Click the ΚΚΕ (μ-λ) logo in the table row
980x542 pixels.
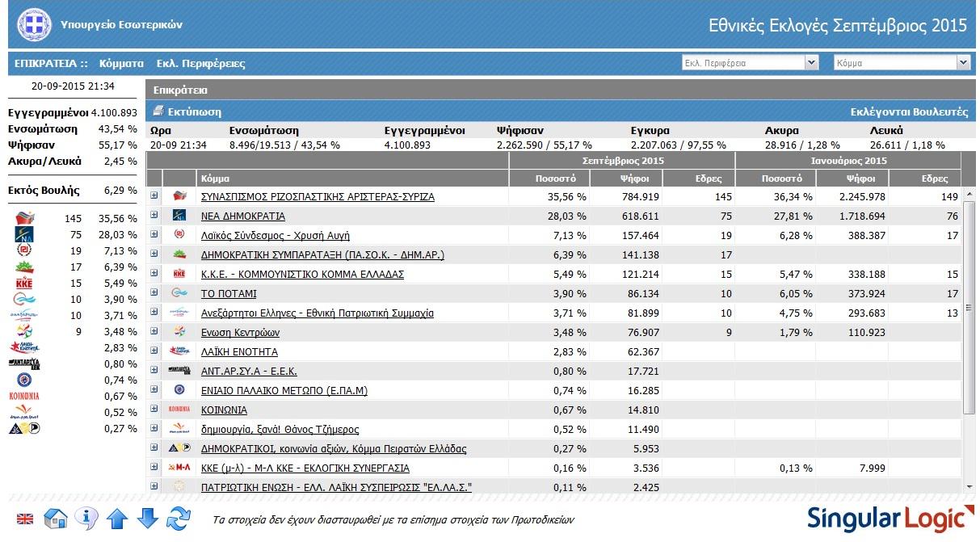click(179, 468)
